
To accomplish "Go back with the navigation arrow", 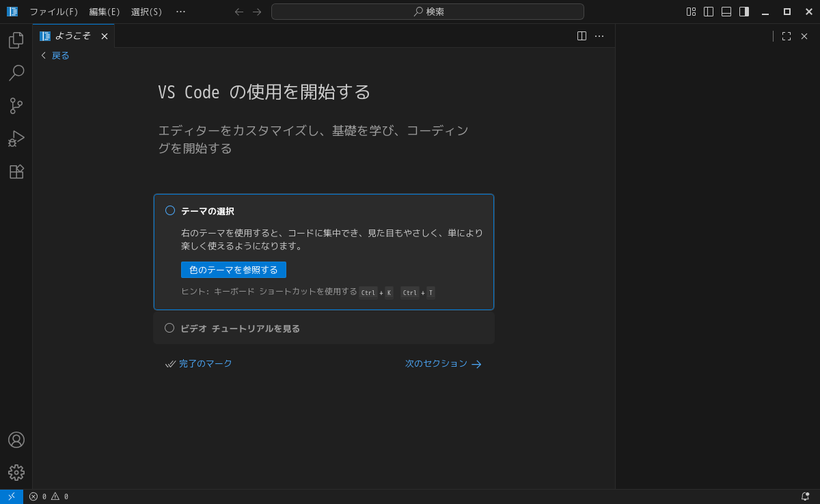I will point(239,12).
